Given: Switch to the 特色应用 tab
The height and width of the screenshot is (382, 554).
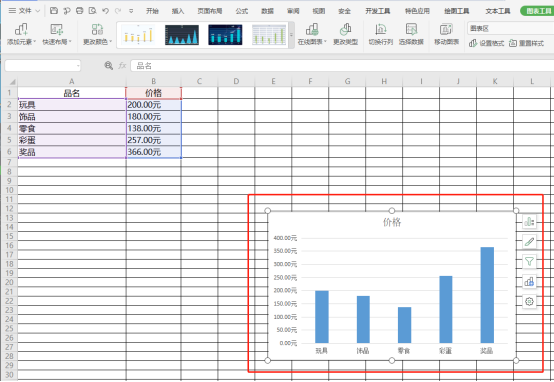Looking at the screenshot, I should [417, 11].
